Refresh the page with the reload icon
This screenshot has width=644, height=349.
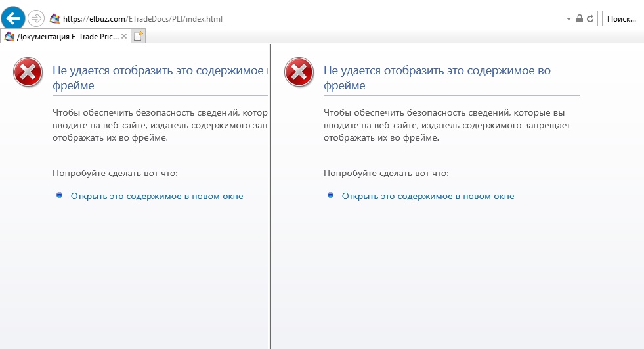[x=590, y=18]
